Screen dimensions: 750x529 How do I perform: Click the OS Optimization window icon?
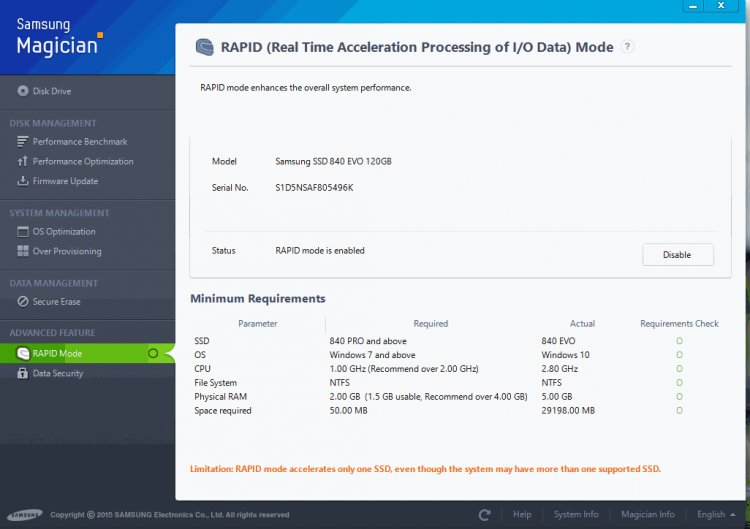coord(23,232)
